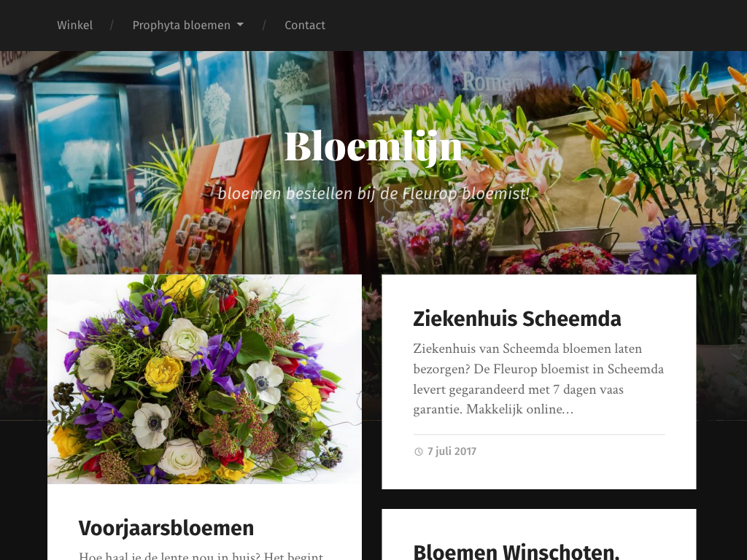Click white area left of Voorjaarsbloemen heading
This screenshot has width=747, height=560.
tap(63, 528)
